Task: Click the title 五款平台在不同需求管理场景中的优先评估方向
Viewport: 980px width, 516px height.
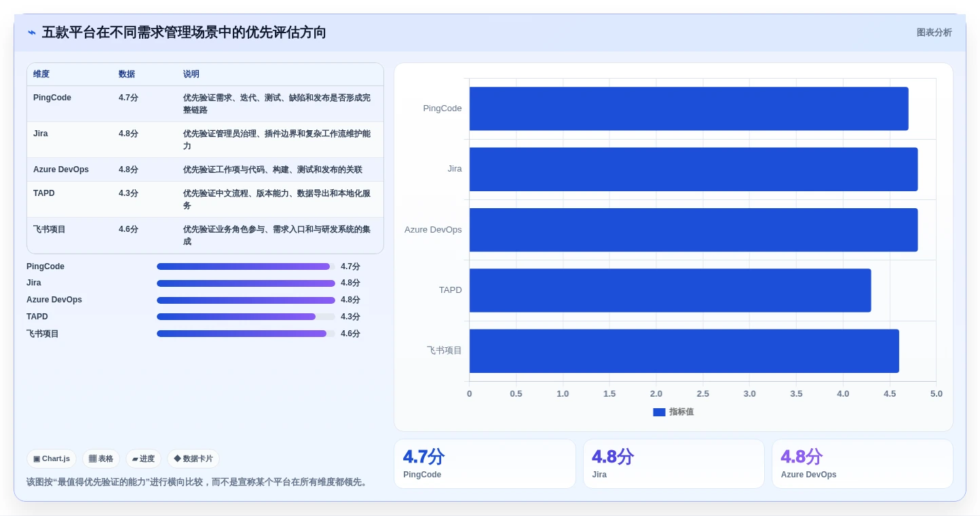Action: [x=184, y=33]
